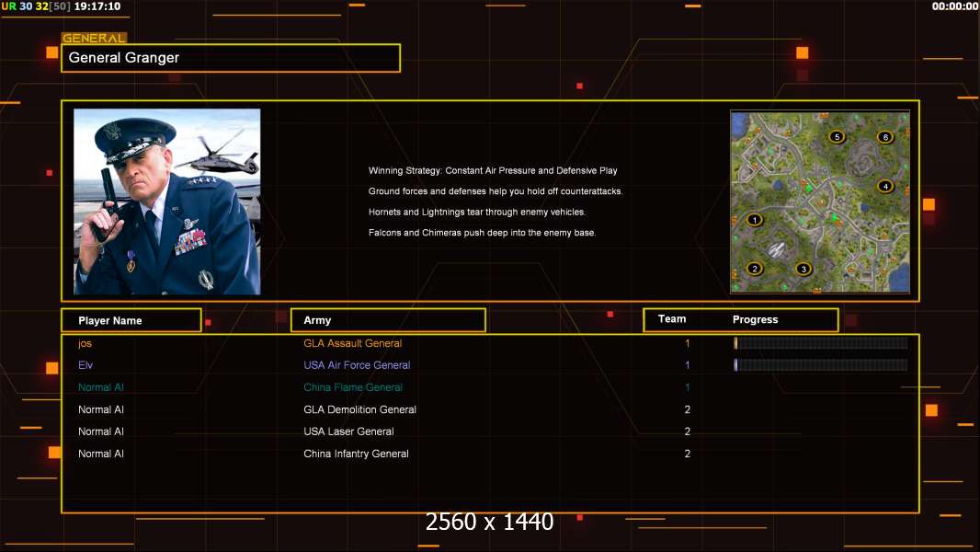Click the Hornets and Lightnings tip line

coord(477,212)
